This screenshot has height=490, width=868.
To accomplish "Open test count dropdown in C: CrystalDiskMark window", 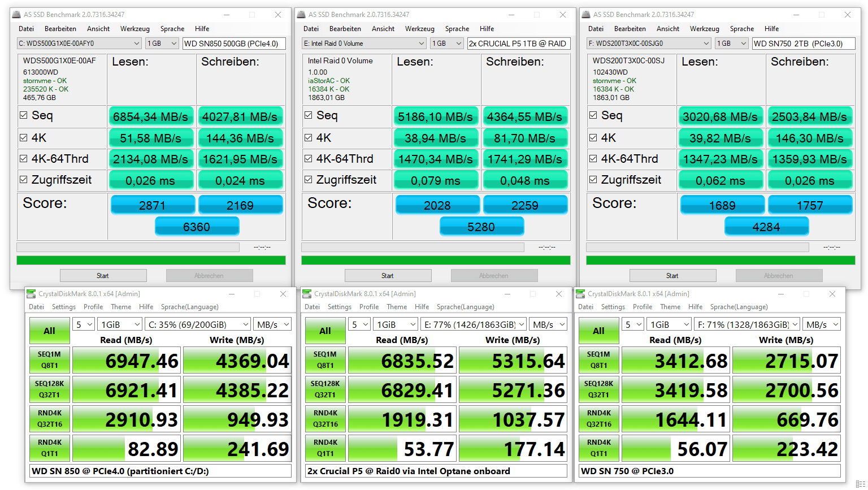I will click(x=84, y=324).
